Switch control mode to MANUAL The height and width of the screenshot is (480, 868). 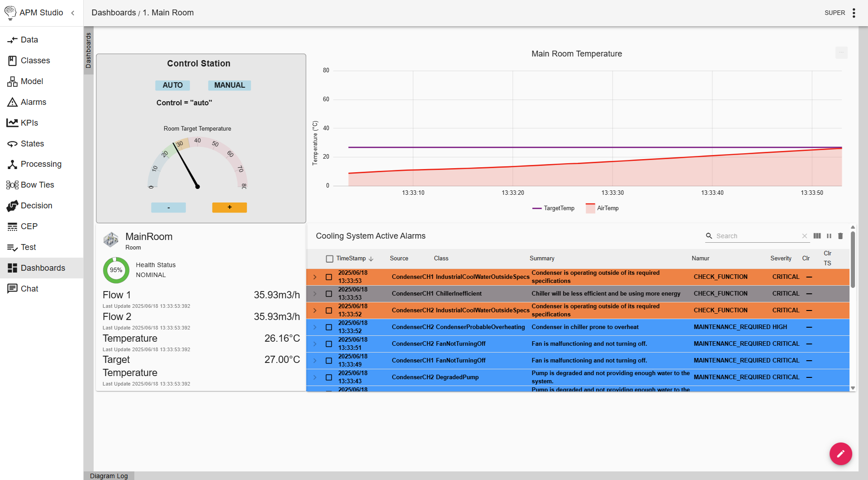coord(229,85)
